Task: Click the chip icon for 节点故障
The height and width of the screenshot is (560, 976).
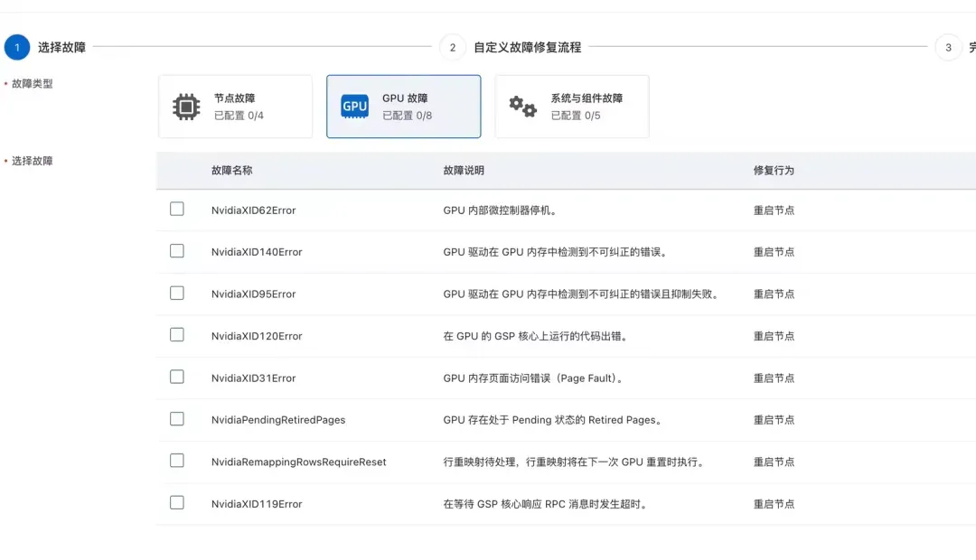Action: tap(186, 107)
